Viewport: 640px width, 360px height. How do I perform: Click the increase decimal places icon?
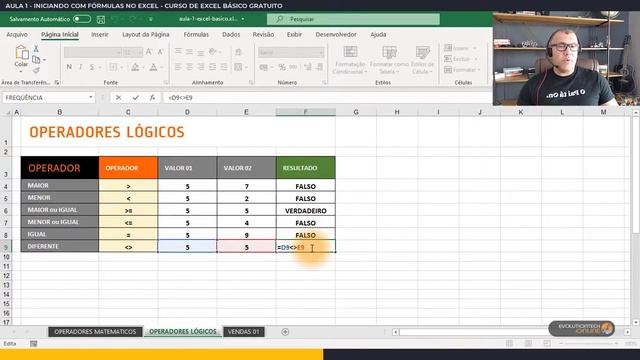(x=308, y=67)
